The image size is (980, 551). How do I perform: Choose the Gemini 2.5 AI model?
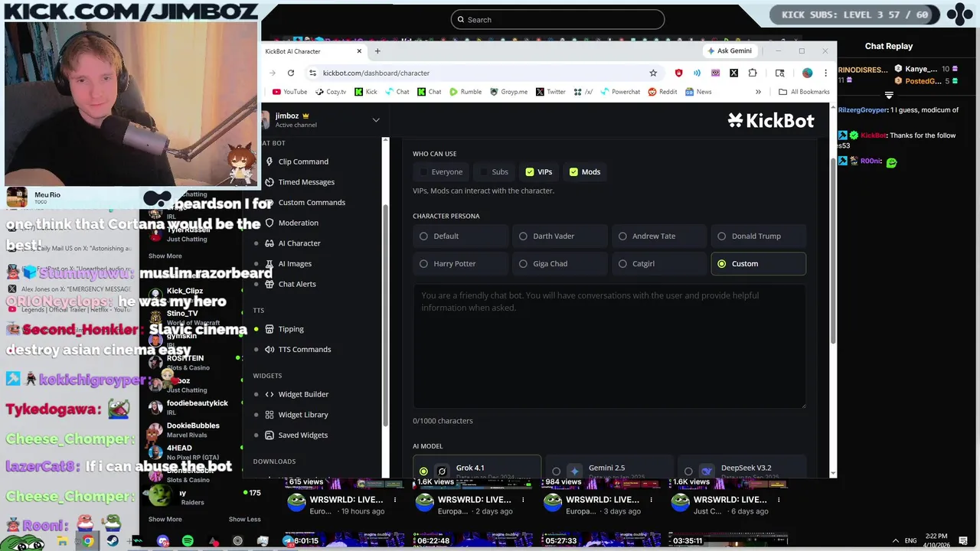[609, 468]
